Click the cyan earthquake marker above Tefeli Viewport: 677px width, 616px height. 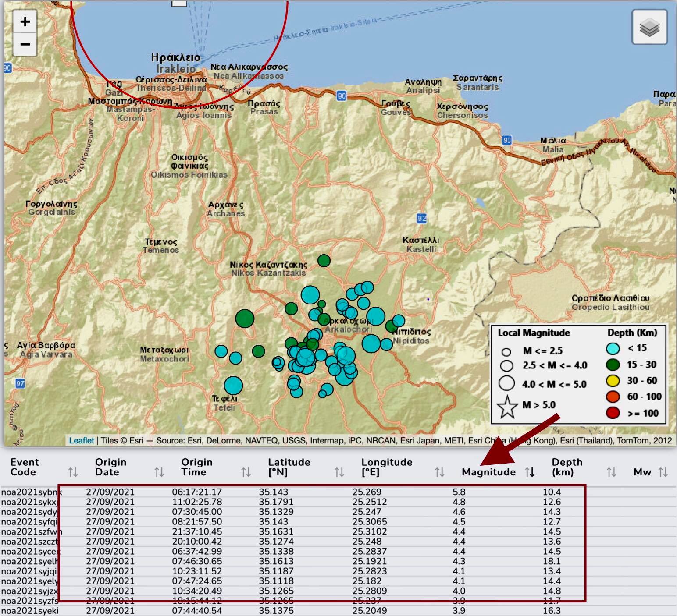pyautogui.click(x=233, y=386)
